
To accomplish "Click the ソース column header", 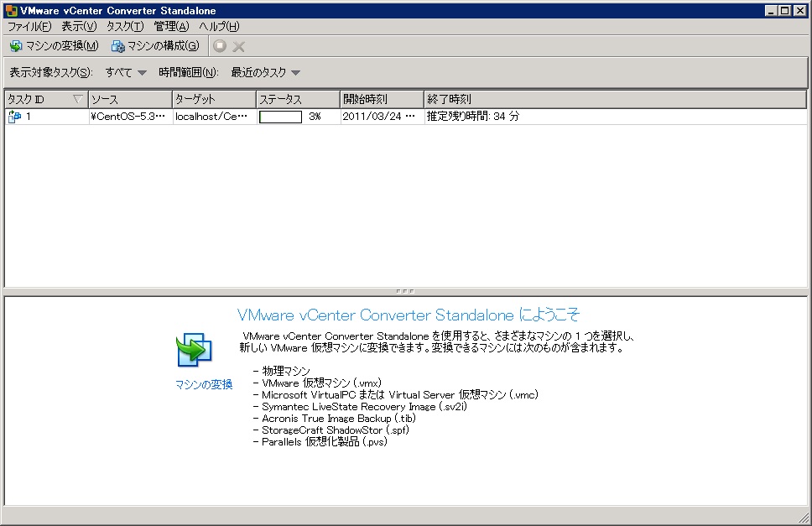I will pos(131,99).
